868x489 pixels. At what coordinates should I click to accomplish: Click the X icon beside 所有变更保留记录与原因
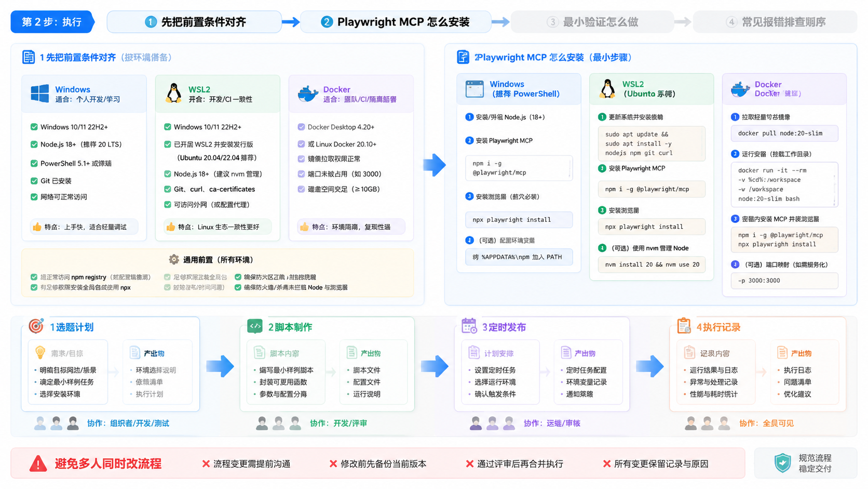coord(607,464)
